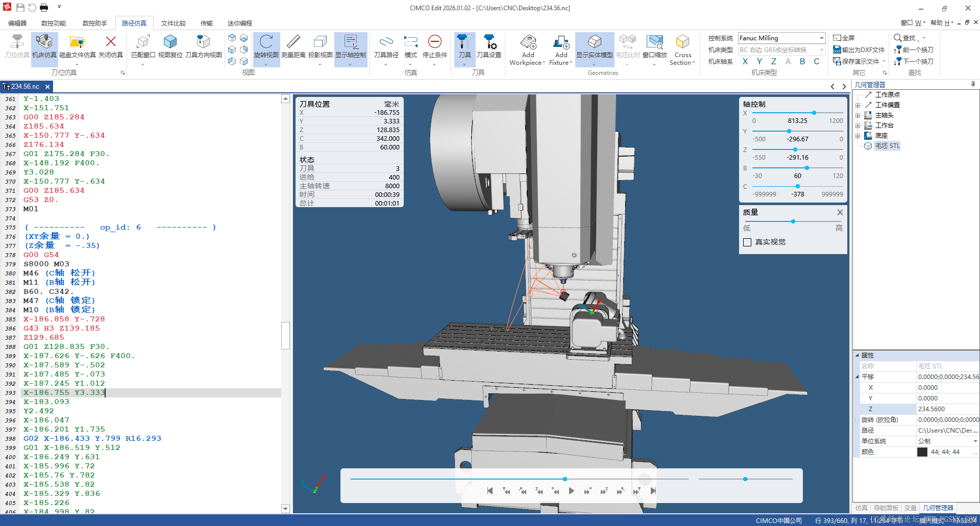Click the 刀具 tool display icon
Screen dimensions: 980x526
(464, 42)
